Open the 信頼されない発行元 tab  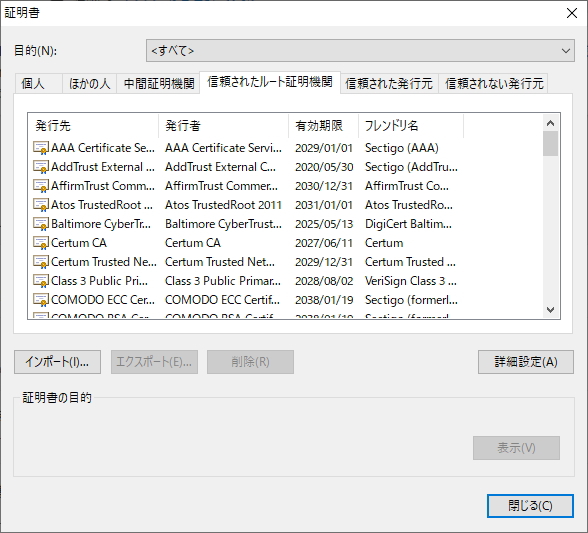494,83
